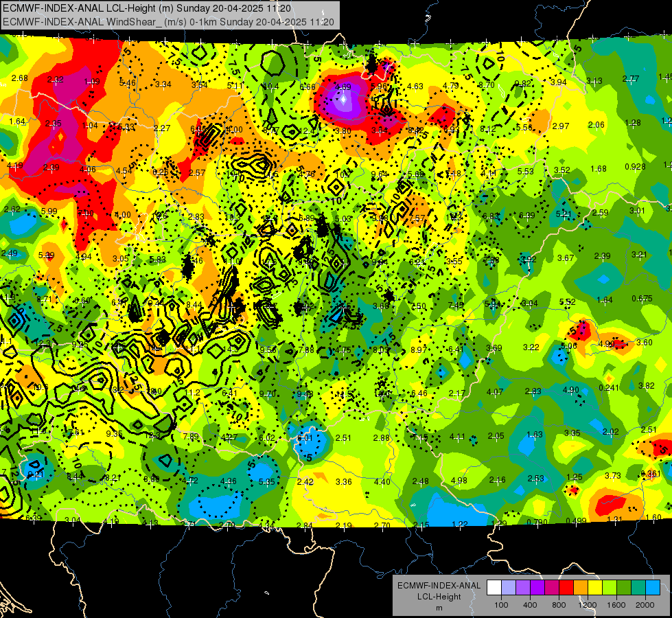Click the shear value 3.73
This screenshot has height=618, width=672.
click(x=613, y=476)
